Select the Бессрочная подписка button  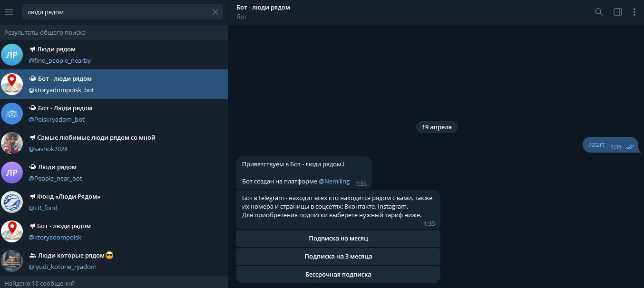338,275
